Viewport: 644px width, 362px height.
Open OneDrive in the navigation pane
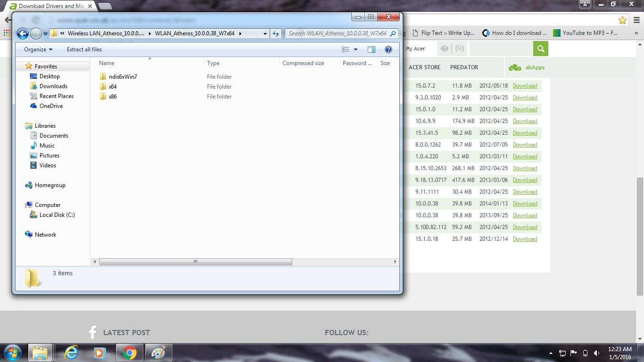tap(51, 106)
